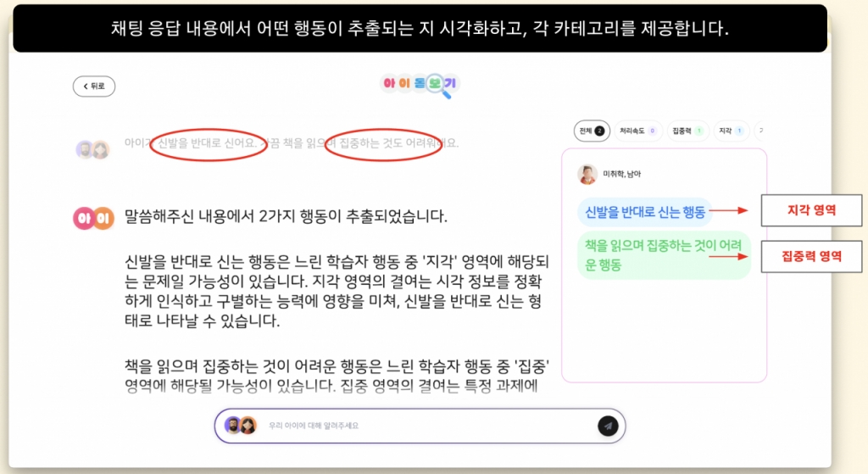This screenshot has width=868, height=474.
Task: Click the 지각 영역 annotation box
Action: (x=811, y=210)
